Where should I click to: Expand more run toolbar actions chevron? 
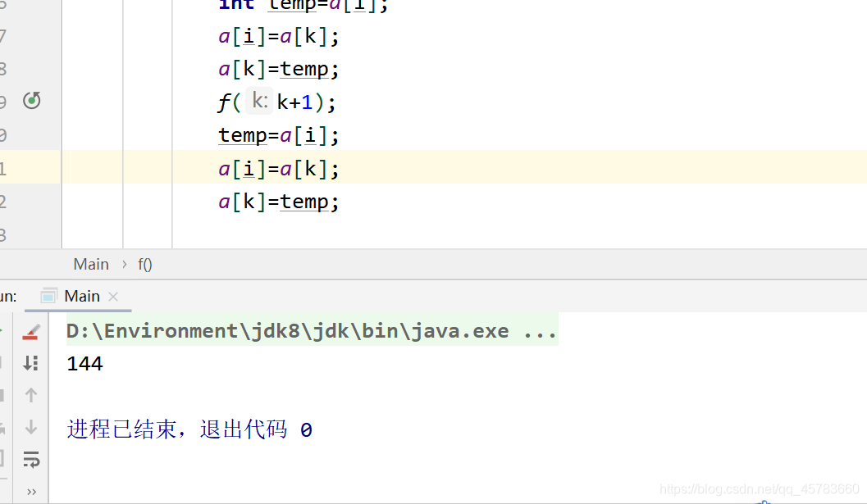(x=31, y=491)
